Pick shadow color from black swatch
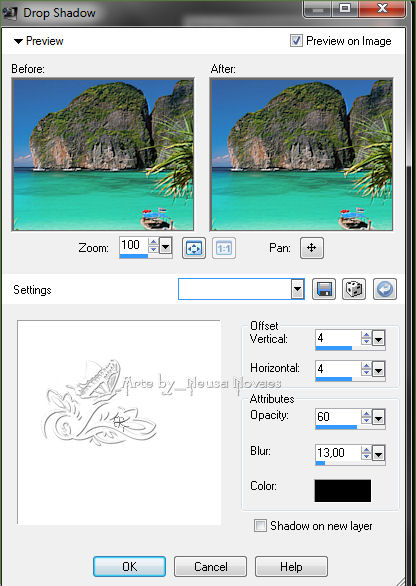The width and height of the screenshot is (416, 586). [343, 491]
